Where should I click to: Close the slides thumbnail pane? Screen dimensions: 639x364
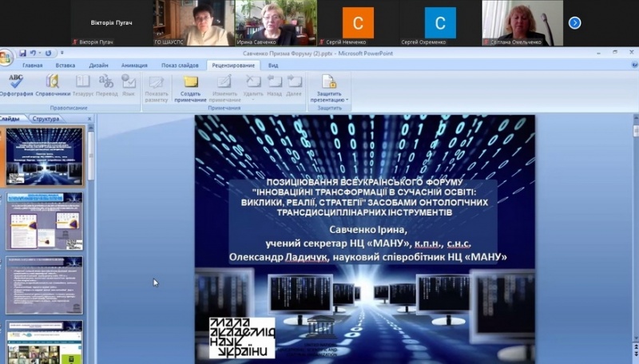(89, 118)
